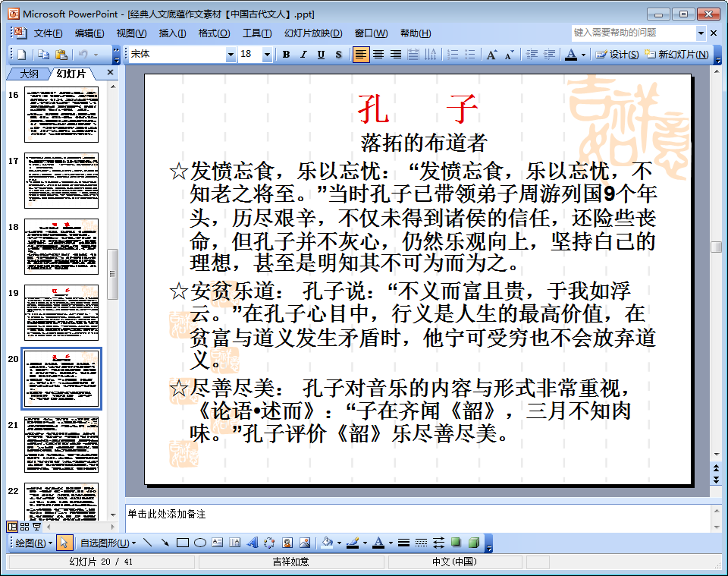Select the oval drawing tool
This screenshot has height=576, width=728.
[200, 543]
